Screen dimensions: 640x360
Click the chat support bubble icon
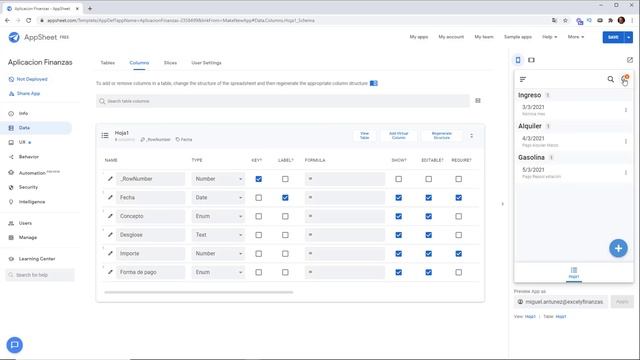(x=15, y=345)
